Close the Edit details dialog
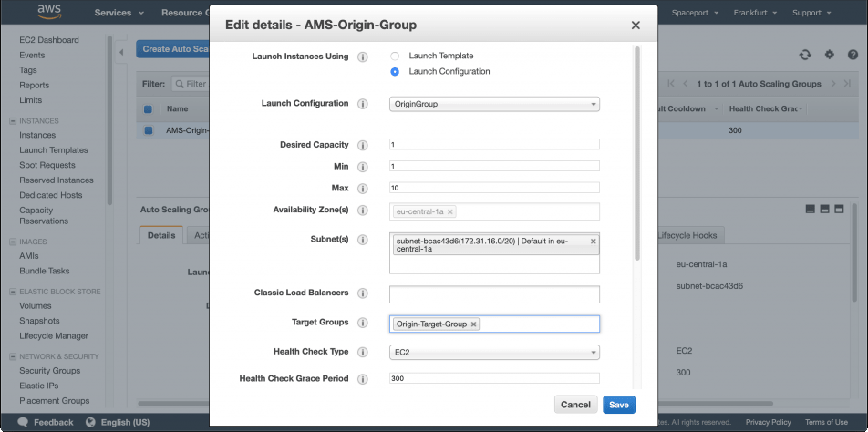868x432 pixels. pyautogui.click(x=635, y=26)
